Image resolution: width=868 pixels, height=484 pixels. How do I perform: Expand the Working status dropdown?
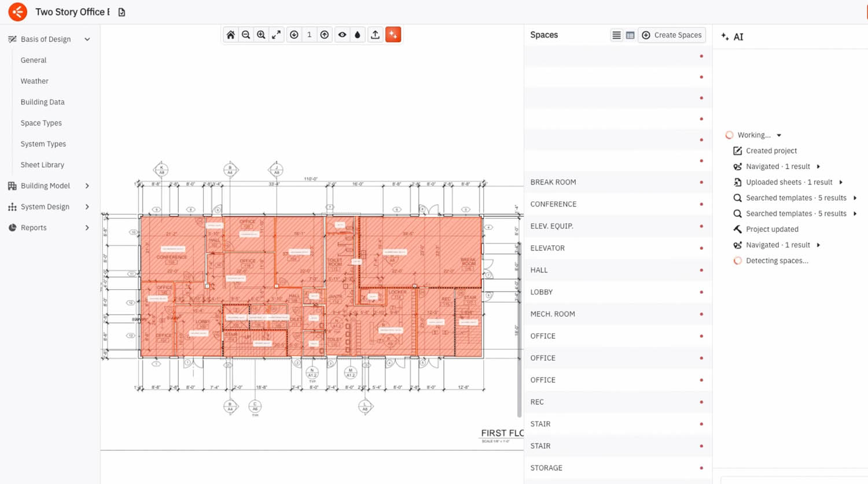click(x=779, y=135)
